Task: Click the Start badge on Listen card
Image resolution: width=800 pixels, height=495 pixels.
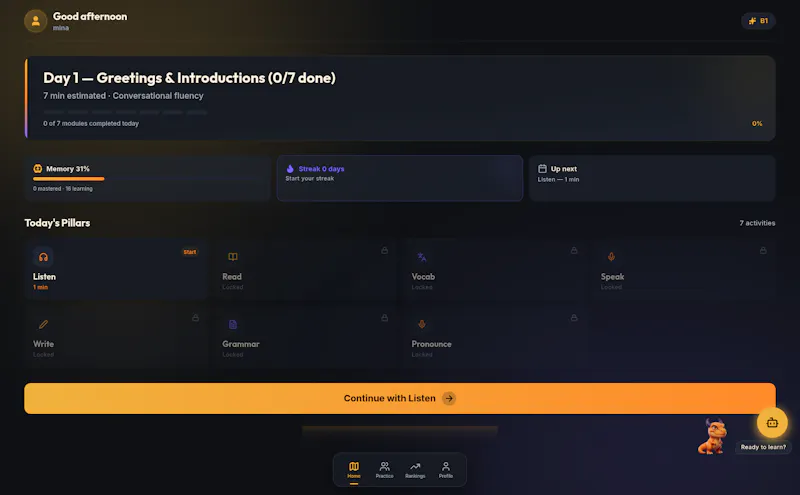Action: 190,252
